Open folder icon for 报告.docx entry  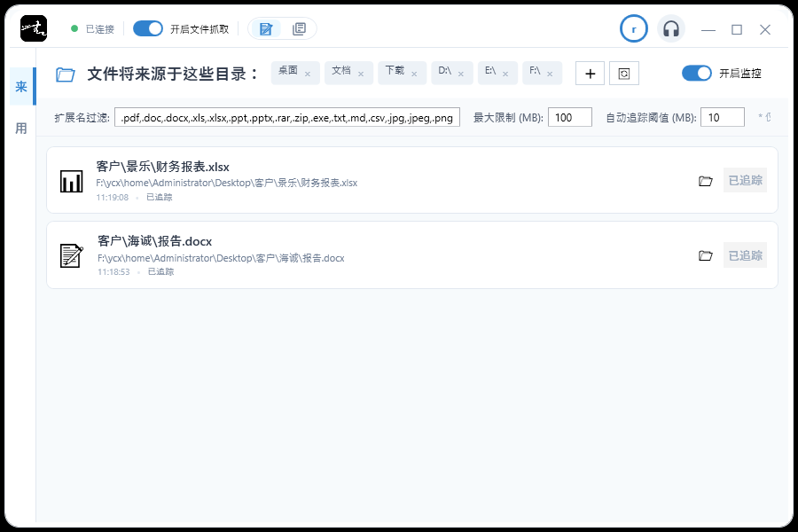705,255
